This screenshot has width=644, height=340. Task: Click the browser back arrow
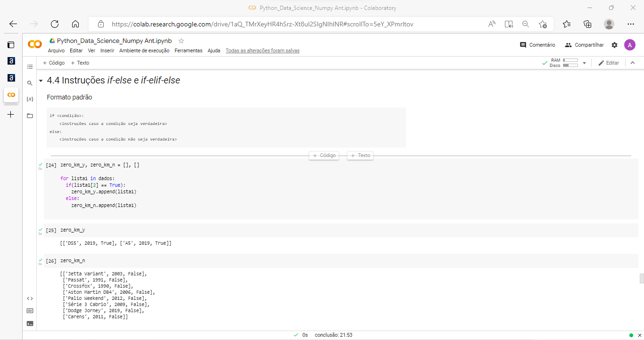coord(13,24)
